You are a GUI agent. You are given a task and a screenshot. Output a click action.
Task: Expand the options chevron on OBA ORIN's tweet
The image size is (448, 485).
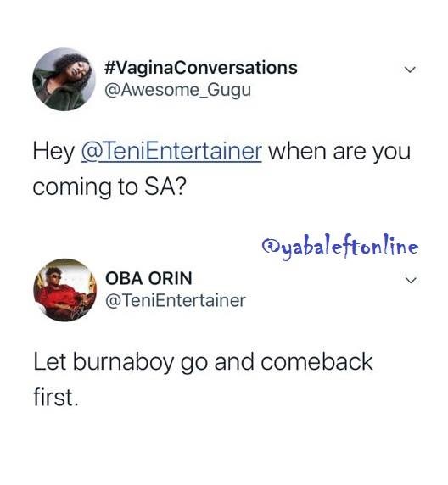coord(411,281)
